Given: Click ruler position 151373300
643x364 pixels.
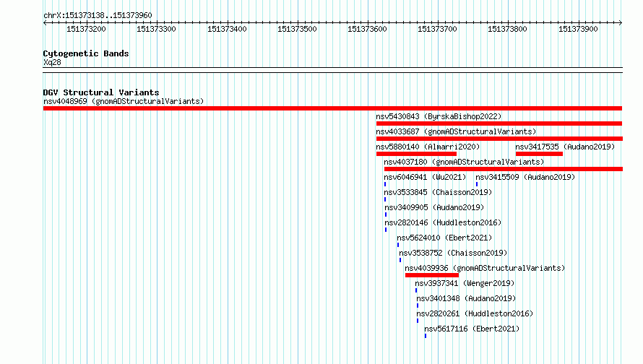Looking at the screenshot, I should pos(156,29).
